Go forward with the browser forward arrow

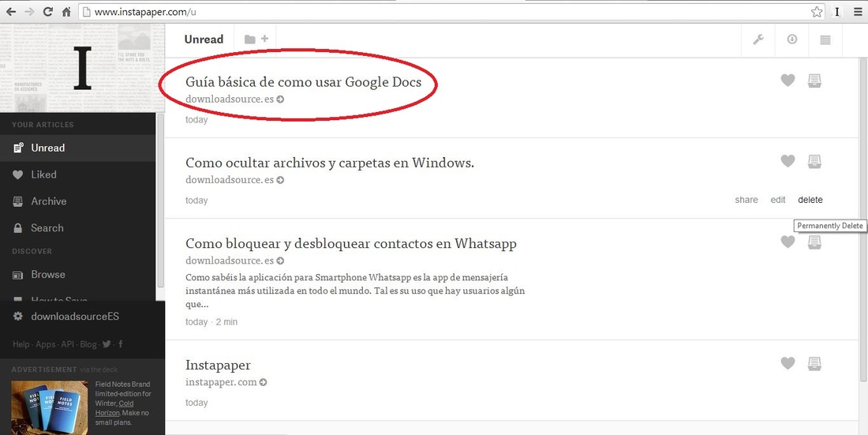tap(29, 12)
